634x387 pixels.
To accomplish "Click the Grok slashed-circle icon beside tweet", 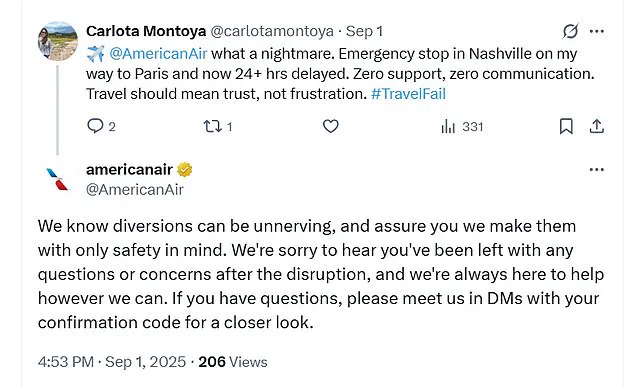I will tap(571, 31).
